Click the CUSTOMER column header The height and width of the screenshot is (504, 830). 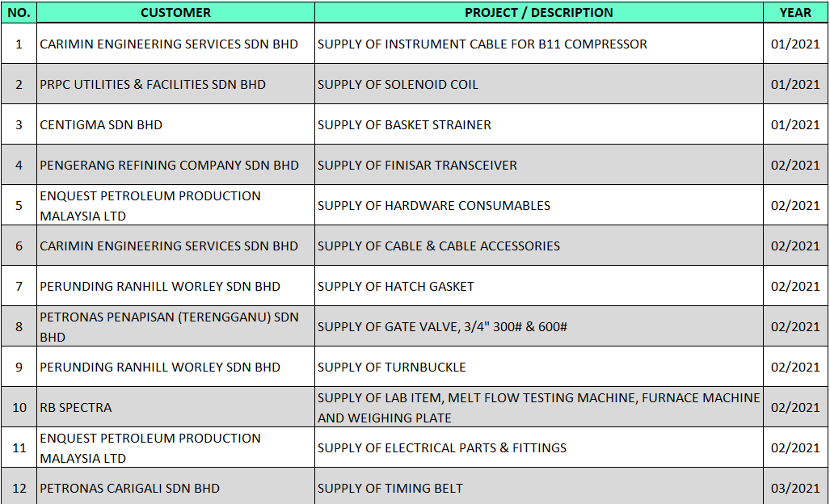click(x=175, y=12)
